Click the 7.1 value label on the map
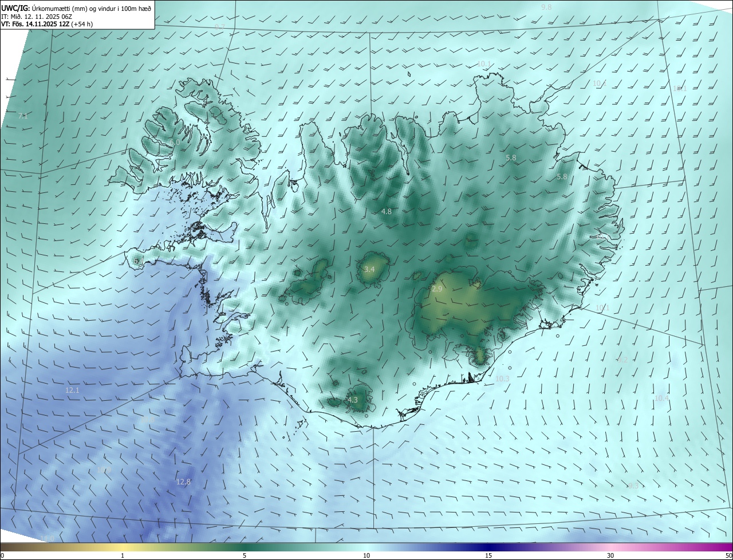 pos(23,116)
